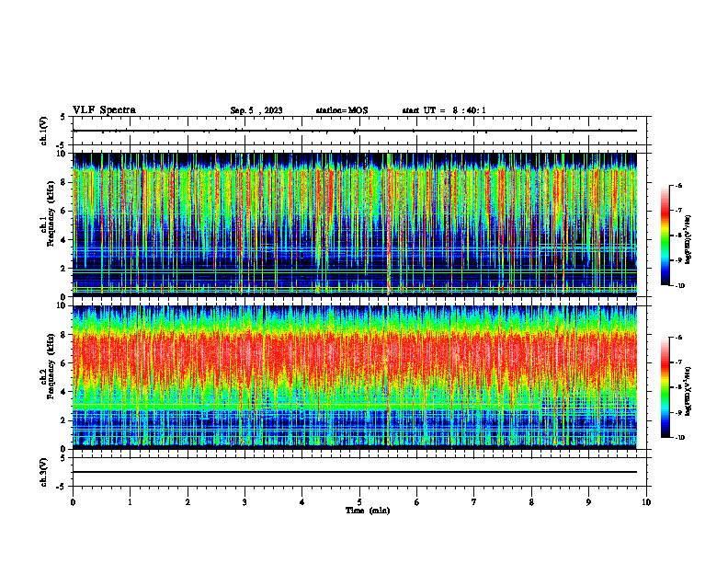Click the ch.1 spectrogram color scale bar
Screen dimensions: 728x563
[x=665, y=236]
